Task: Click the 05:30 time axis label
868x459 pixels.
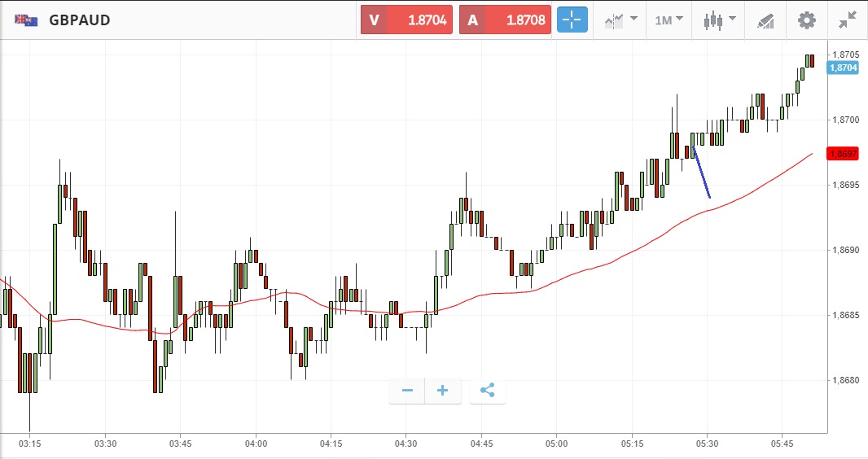Action: pyautogui.click(x=707, y=443)
